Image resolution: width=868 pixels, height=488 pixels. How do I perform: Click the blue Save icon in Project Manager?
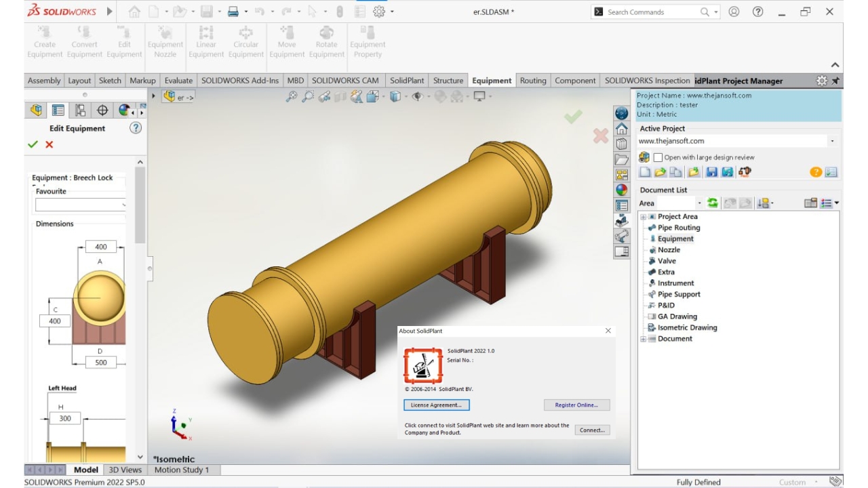[x=711, y=172]
